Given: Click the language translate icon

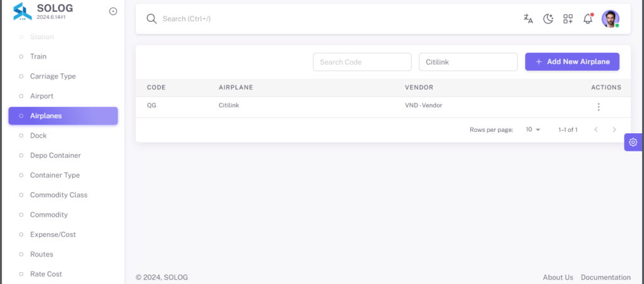Looking at the screenshot, I should tap(528, 19).
